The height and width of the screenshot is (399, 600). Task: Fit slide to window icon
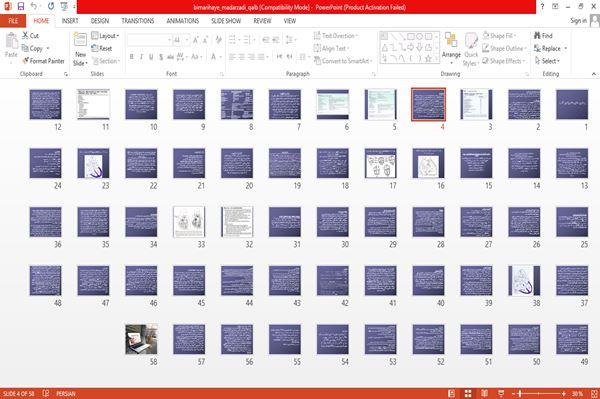pos(594,393)
